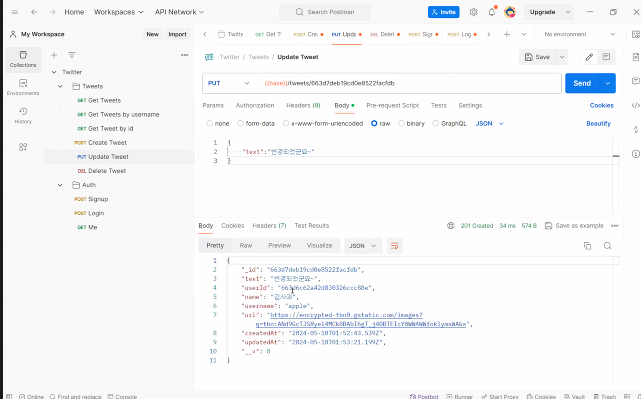Go forward with the right arrow
Viewport: 641px width, 399px height.
[52, 12]
